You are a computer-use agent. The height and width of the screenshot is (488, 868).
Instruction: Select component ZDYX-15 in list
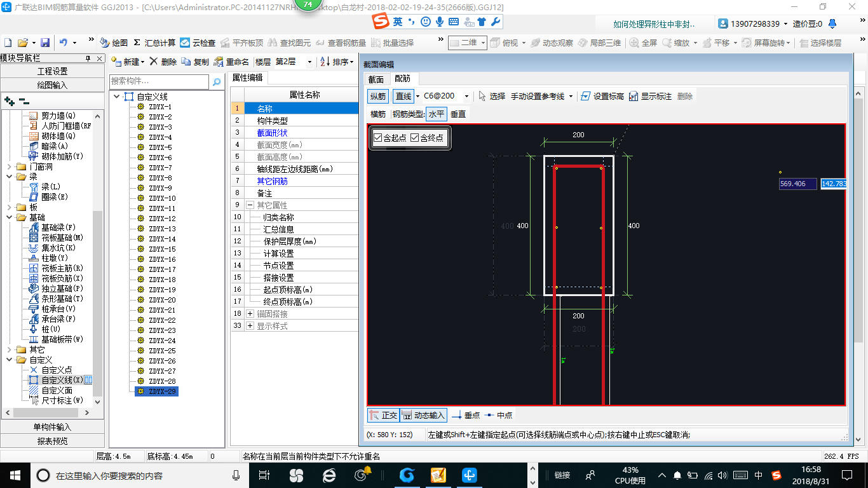coord(162,249)
